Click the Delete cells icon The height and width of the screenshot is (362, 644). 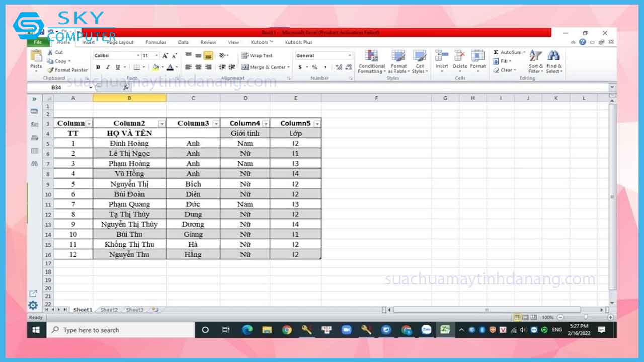tap(460, 56)
